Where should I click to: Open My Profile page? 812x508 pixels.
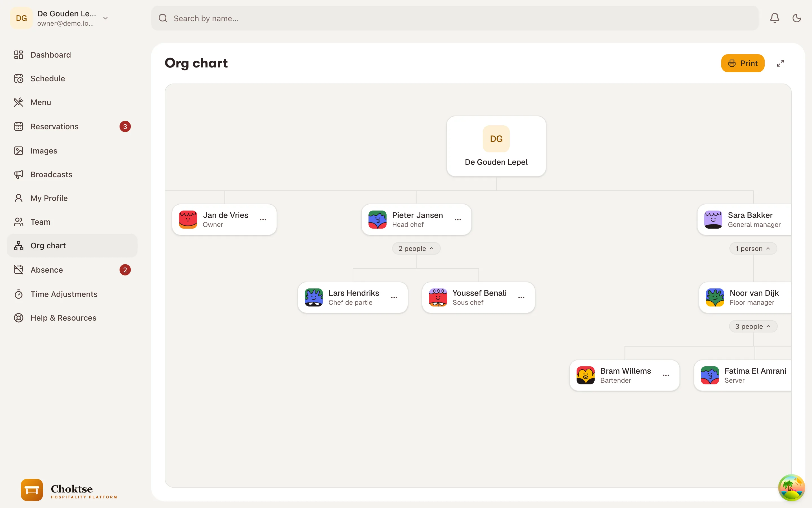pyautogui.click(x=72, y=198)
